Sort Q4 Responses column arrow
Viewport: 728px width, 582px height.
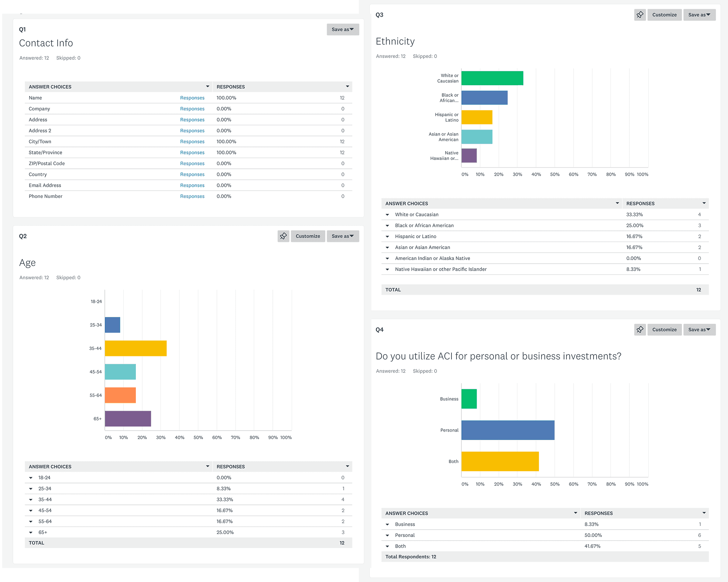click(x=704, y=513)
